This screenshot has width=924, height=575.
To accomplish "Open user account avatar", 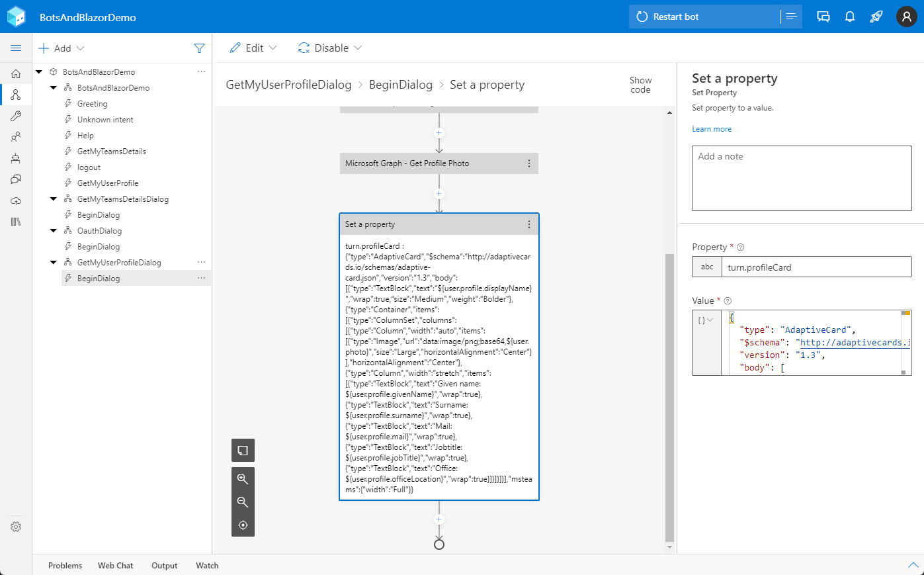I will pos(906,17).
